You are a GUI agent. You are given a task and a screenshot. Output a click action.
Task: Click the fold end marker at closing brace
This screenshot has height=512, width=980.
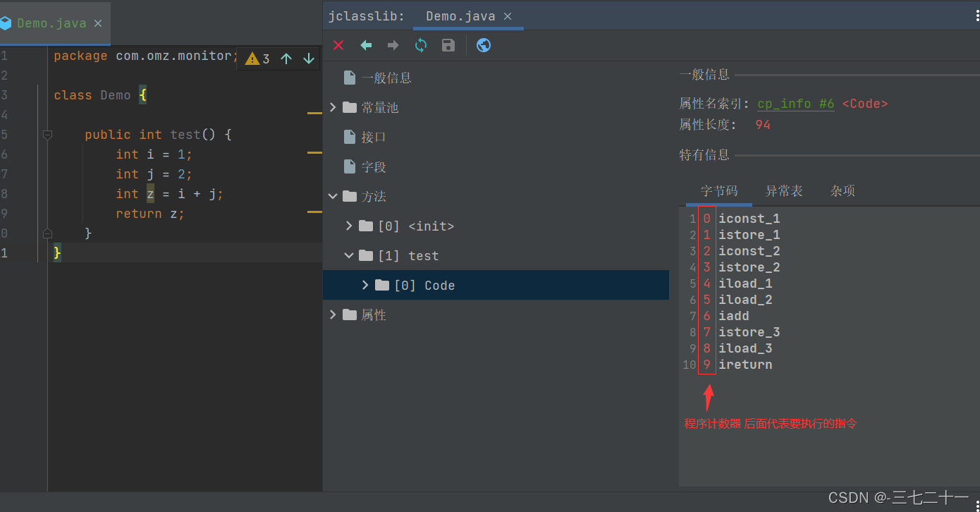[x=47, y=233]
